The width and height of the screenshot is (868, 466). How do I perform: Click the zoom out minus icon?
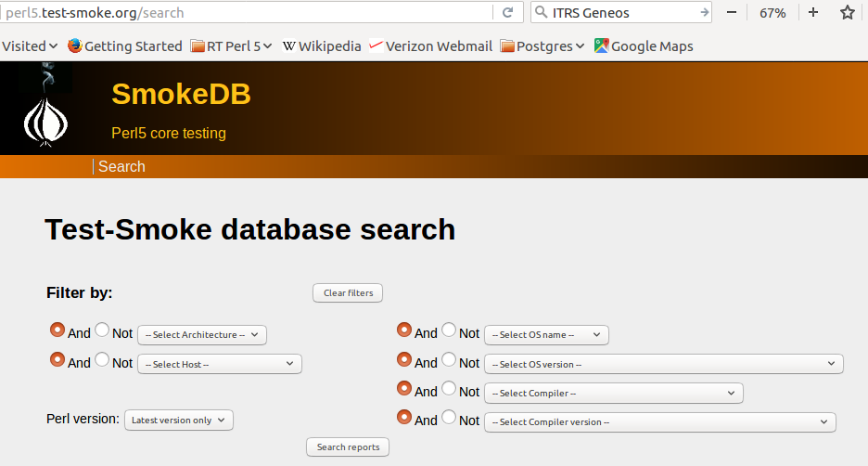(x=732, y=13)
